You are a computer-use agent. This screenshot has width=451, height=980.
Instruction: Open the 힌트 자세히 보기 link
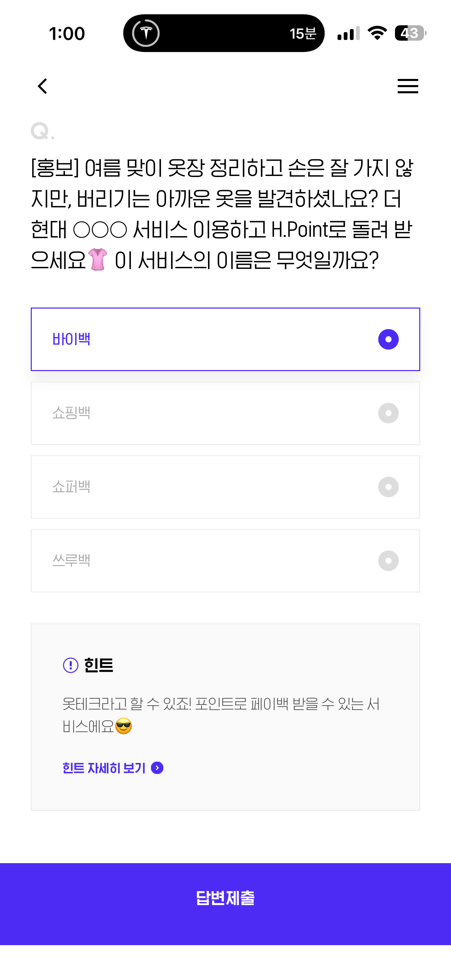pos(104,768)
